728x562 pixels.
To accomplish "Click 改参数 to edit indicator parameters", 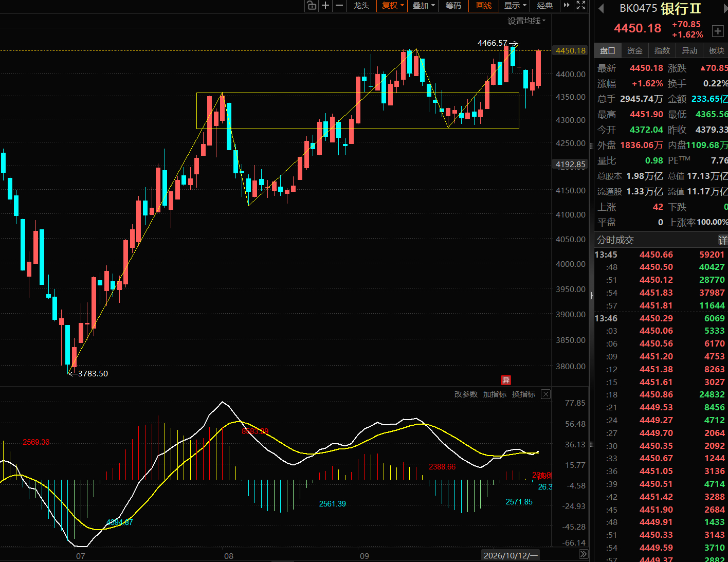I will [x=466, y=394].
